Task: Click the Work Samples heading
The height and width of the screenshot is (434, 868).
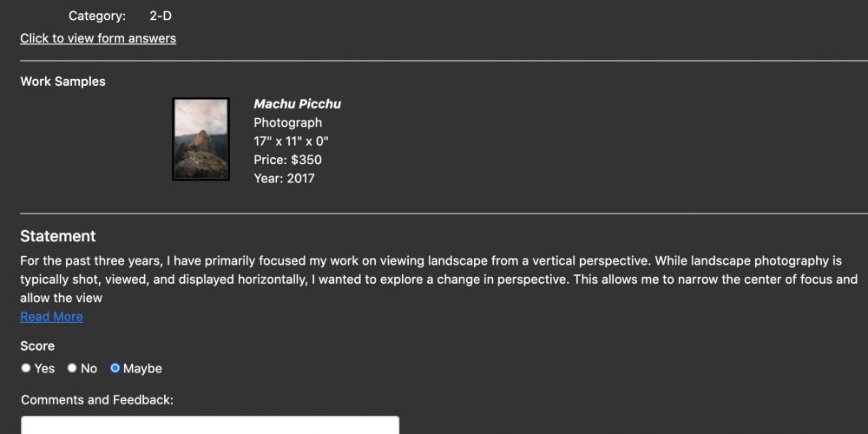Action: (63, 82)
